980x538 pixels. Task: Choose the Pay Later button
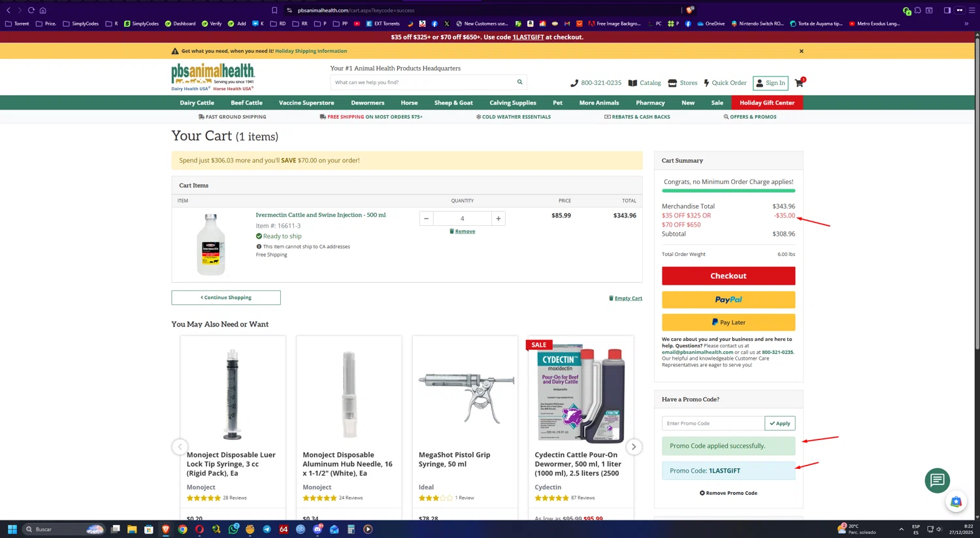pos(728,323)
